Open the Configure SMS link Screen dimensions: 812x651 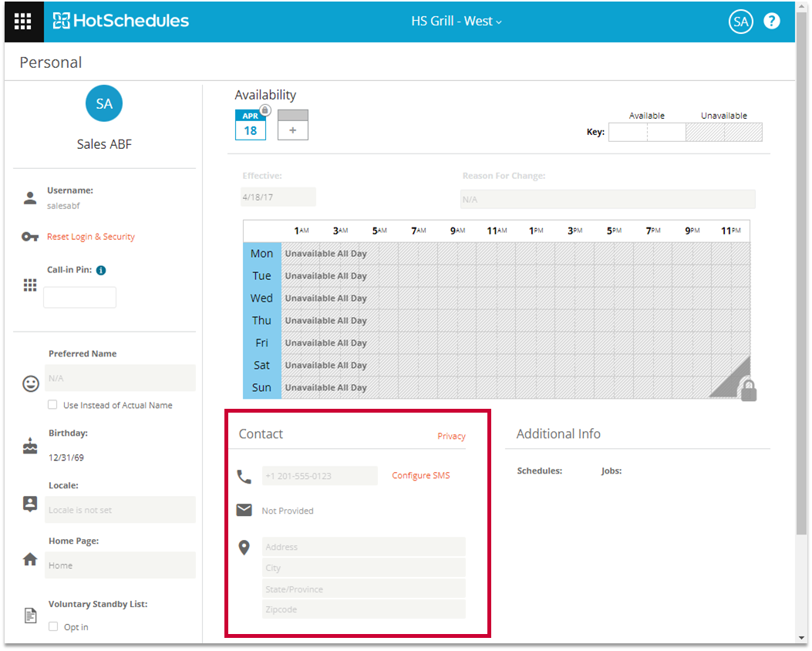[x=420, y=476]
